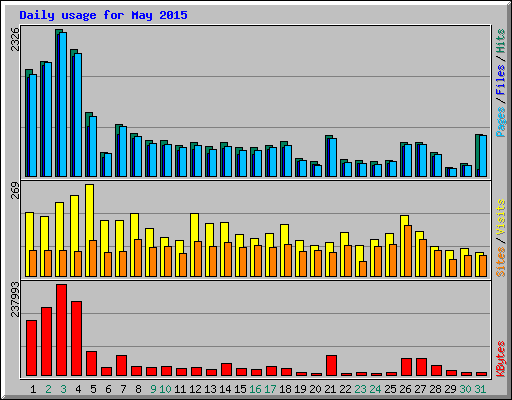Select the tallest yellow visits bar for day 5
The width and height of the screenshot is (512, 400).
(89, 230)
